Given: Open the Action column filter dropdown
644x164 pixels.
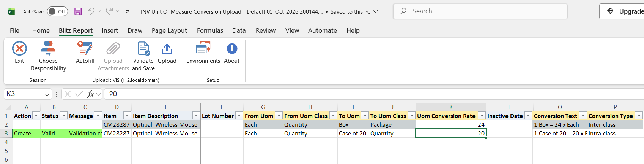Looking at the screenshot, I should [x=36, y=116].
